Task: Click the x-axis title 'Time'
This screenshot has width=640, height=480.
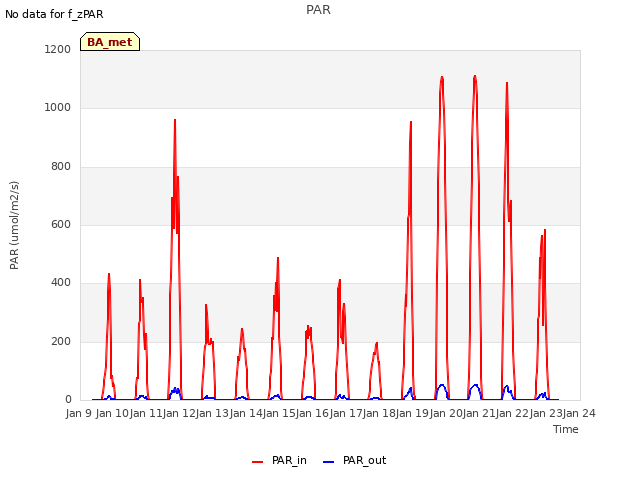Action: pyautogui.click(x=566, y=429)
